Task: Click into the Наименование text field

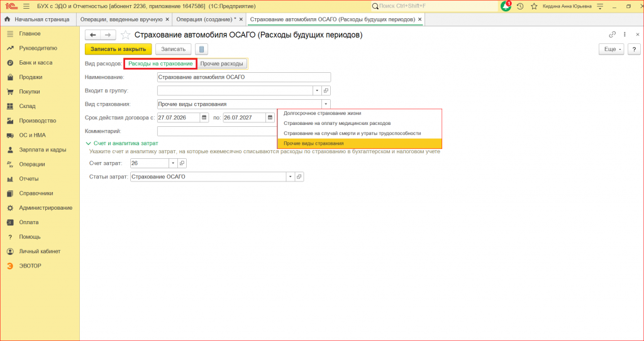Action: tap(244, 77)
